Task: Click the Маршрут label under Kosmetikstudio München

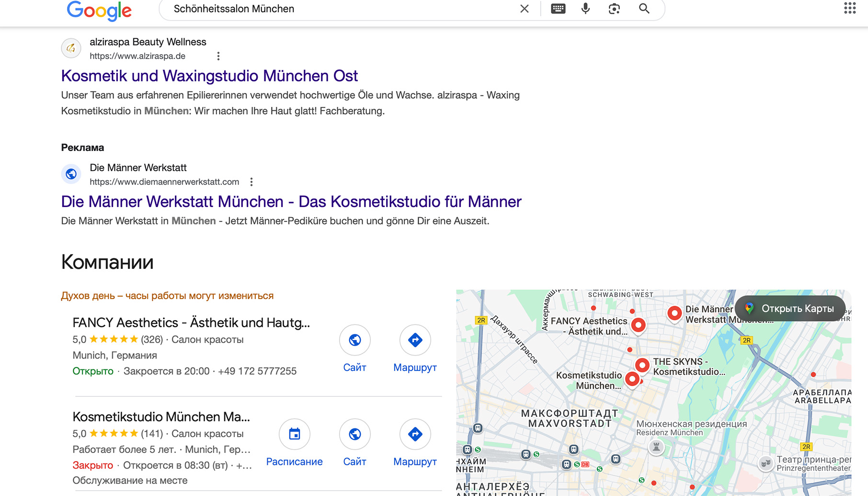Action: (x=415, y=462)
